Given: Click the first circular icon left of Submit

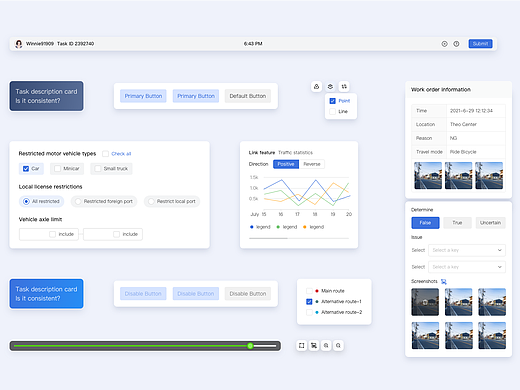Looking at the screenshot, I should [x=444, y=44].
